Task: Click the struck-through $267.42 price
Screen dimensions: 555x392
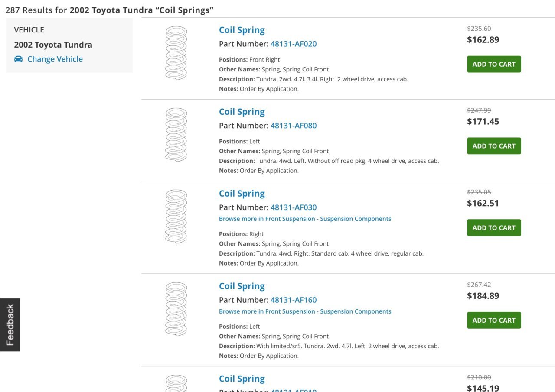Action: pyautogui.click(x=479, y=285)
